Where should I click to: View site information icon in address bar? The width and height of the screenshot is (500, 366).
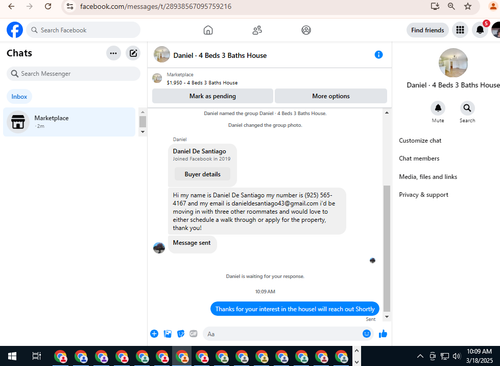pos(70,6)
